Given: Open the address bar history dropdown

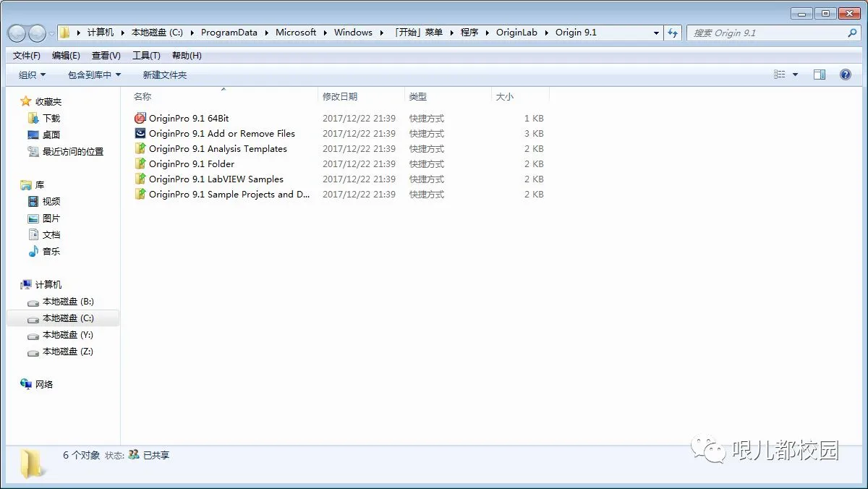Looking at the screenshot, I should pos(657,33).
